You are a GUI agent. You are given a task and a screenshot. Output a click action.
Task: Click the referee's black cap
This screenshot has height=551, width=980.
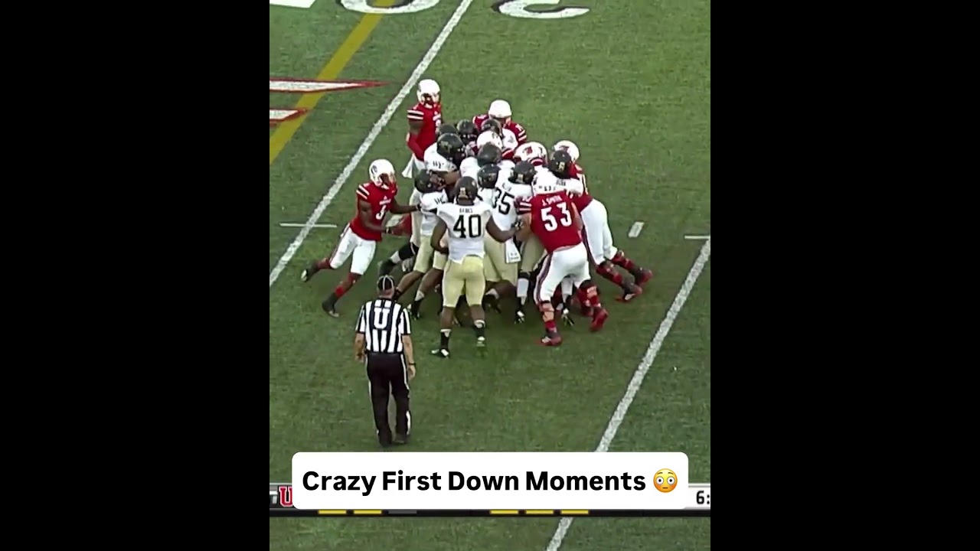(x=385, y=284)
